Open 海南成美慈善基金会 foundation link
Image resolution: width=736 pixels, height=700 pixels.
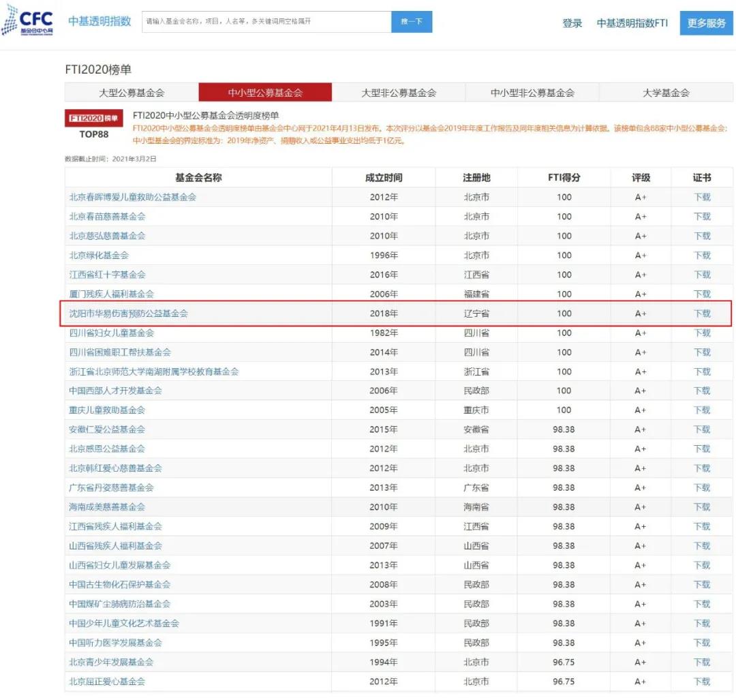point(107,507)
